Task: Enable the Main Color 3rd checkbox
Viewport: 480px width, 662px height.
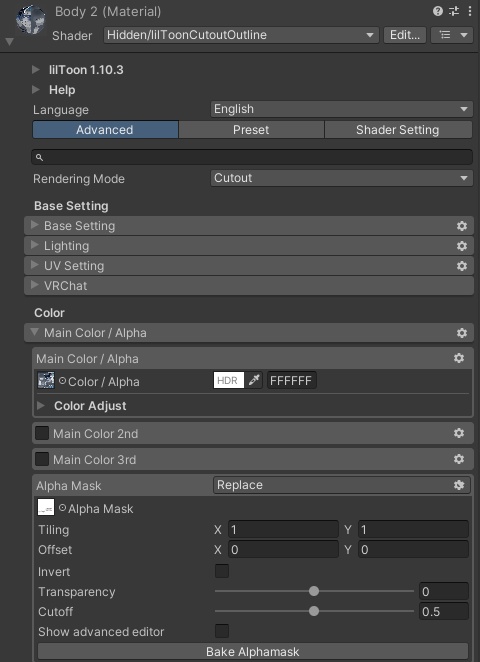Action: 42,459
